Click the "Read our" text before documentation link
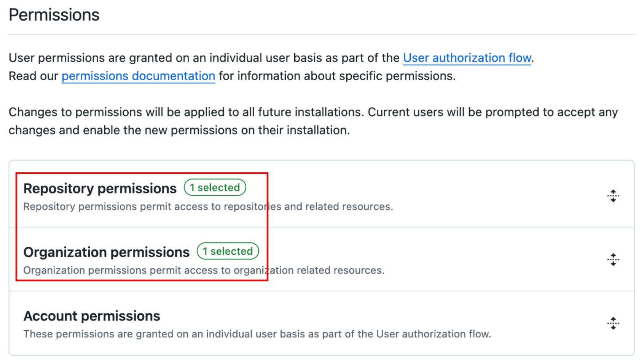Viewport: 644px width, 363px height. pos(33,76)
